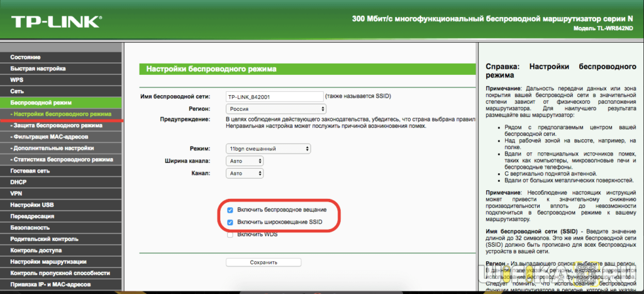Open the WPS menu section
Screen dimensions: 644x294
pos(16,80)
